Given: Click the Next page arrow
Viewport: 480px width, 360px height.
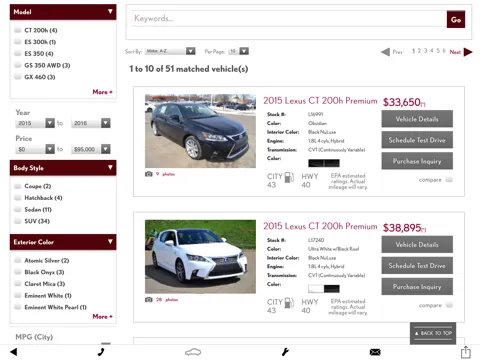Looking at the screenshot, I should [468, 52].
